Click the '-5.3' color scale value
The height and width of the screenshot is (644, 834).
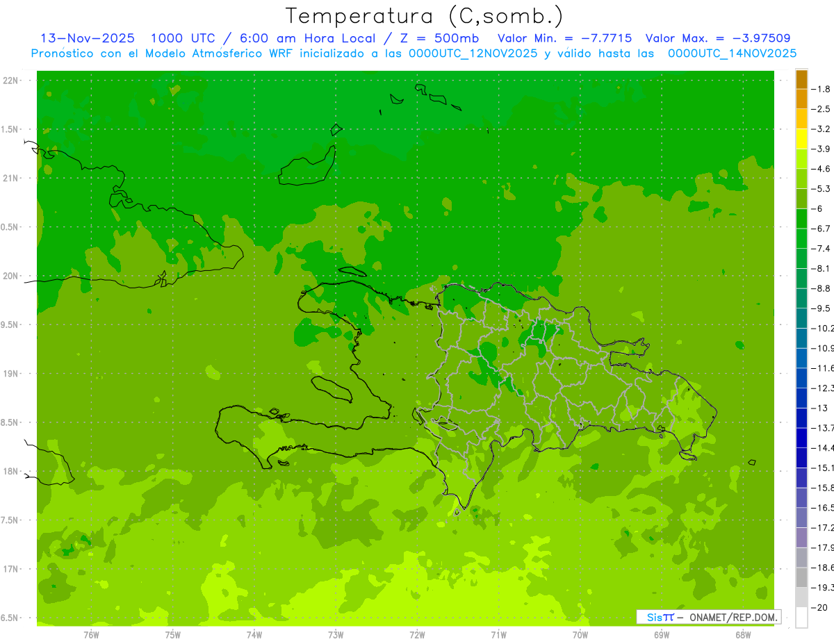click(822, 189)
